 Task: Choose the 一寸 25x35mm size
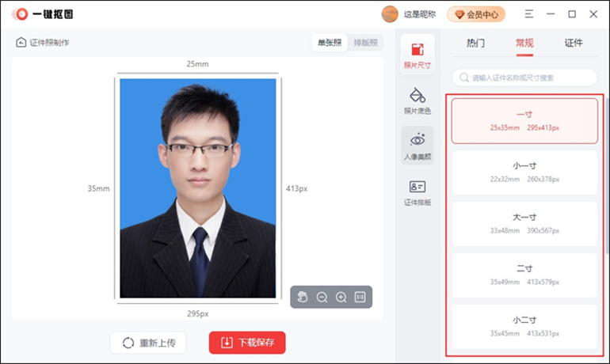pos(524,121)
